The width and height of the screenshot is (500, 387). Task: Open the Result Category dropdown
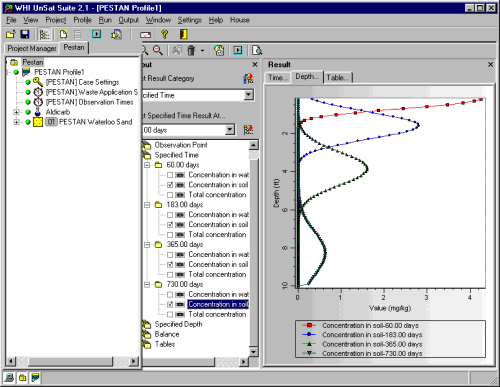(x=248, y=95)
